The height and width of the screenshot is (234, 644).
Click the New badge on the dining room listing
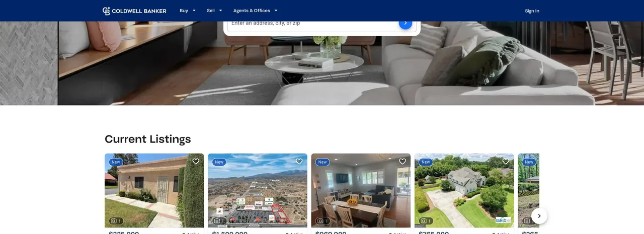[323, 162]
